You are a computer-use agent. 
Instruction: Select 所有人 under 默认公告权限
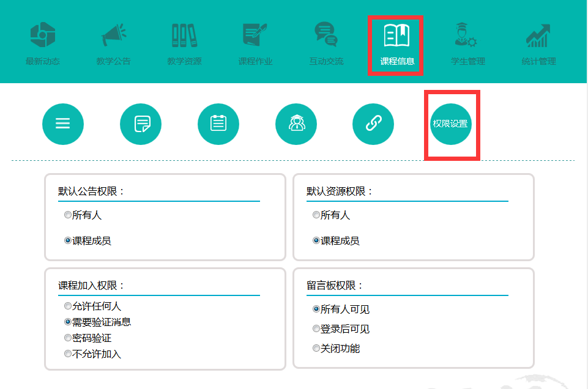pyautogui.click(x=68, y=215)
